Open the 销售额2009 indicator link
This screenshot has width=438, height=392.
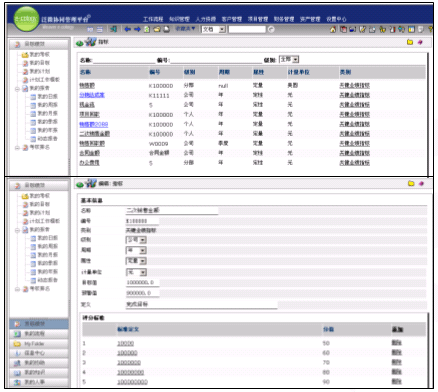[x=94, y=124]
